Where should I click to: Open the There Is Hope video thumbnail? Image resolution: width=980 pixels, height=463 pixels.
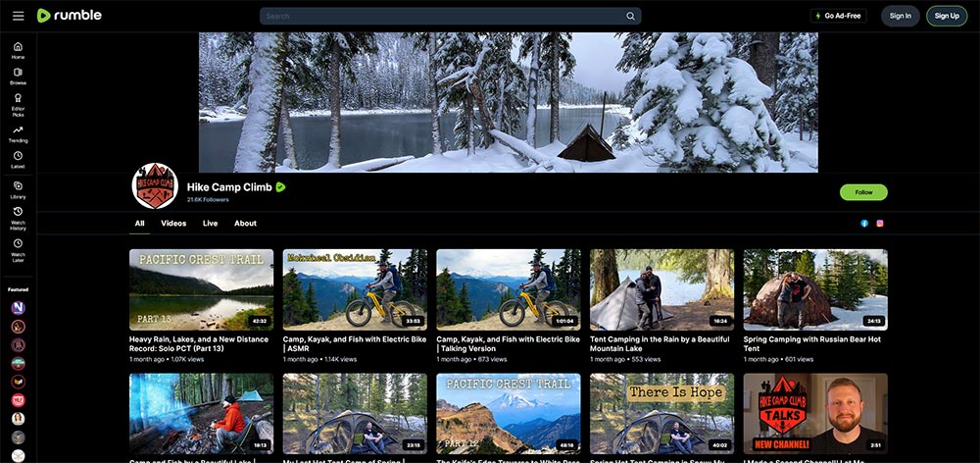(661, 414)
